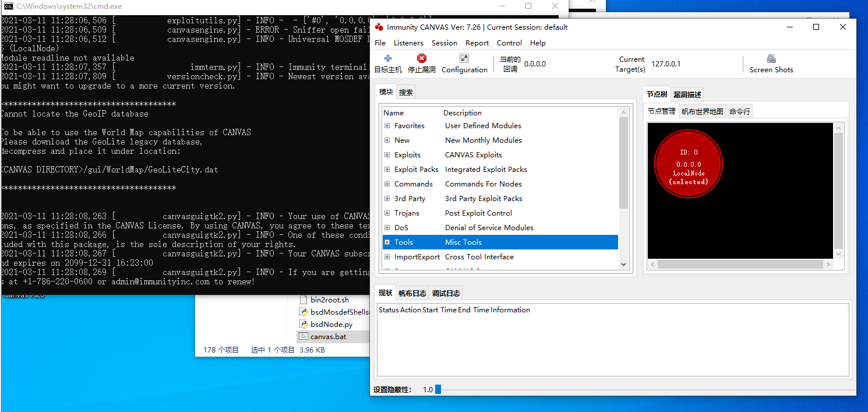Switch to the 模块 tab
This screenshot has height=412, width=868.
(x=386, y=91)
